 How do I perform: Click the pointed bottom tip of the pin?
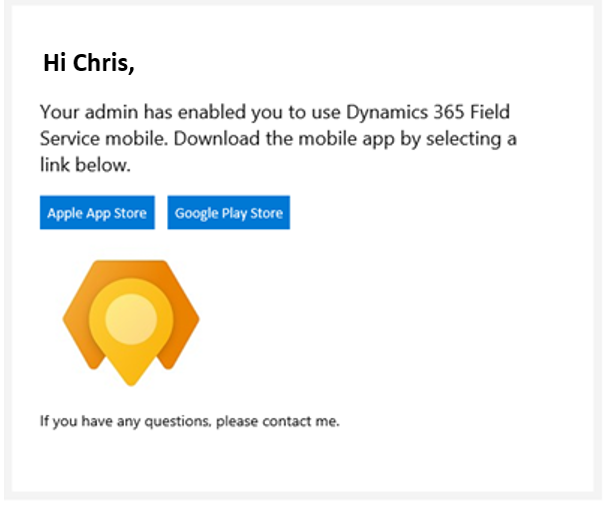(131, 378)
